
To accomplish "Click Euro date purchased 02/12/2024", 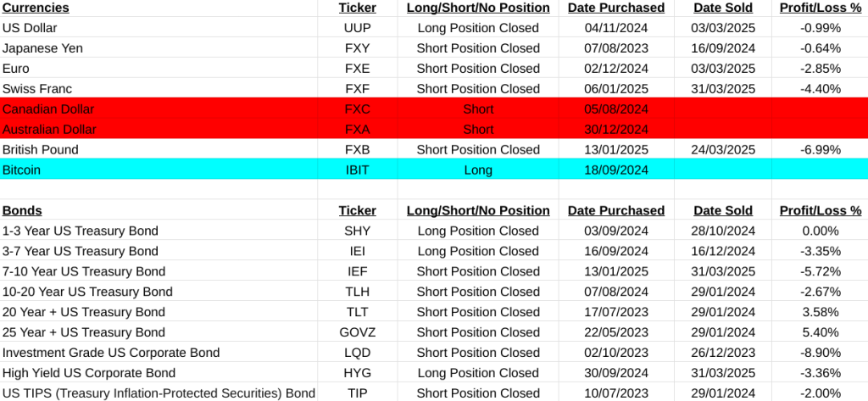I will coord(616,69).
